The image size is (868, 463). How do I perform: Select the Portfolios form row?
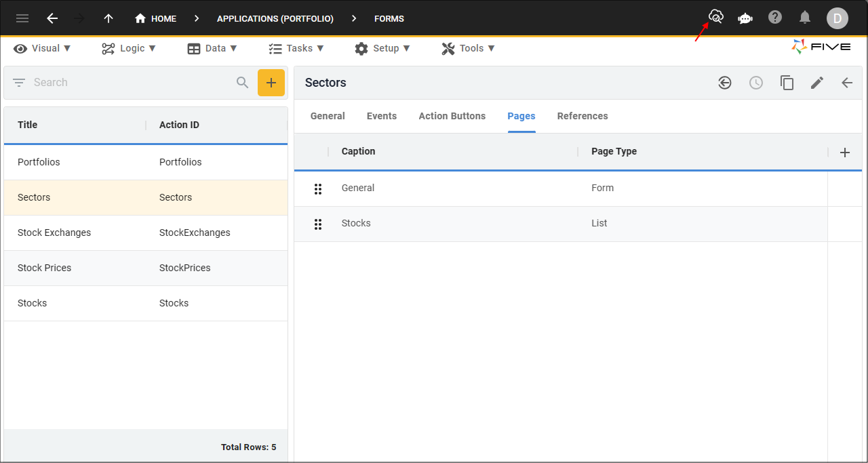[x=146, y=162]
